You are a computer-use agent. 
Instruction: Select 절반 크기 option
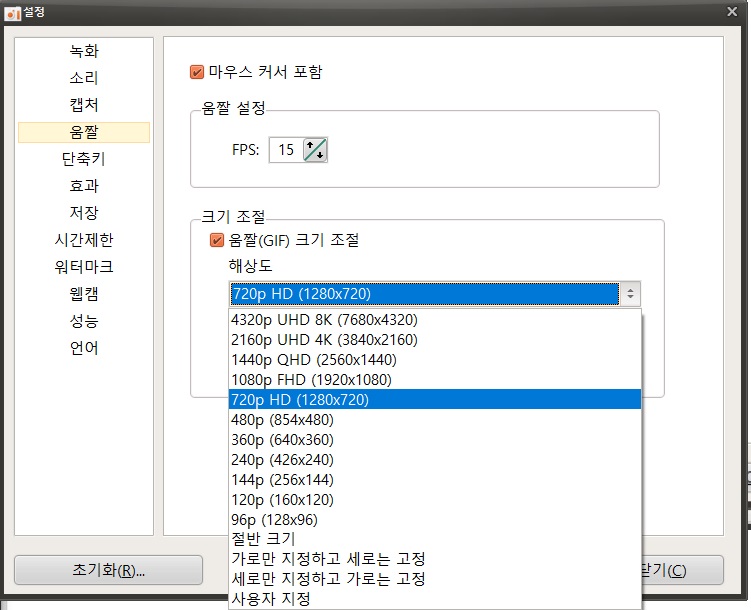click(x=435, y=539)
